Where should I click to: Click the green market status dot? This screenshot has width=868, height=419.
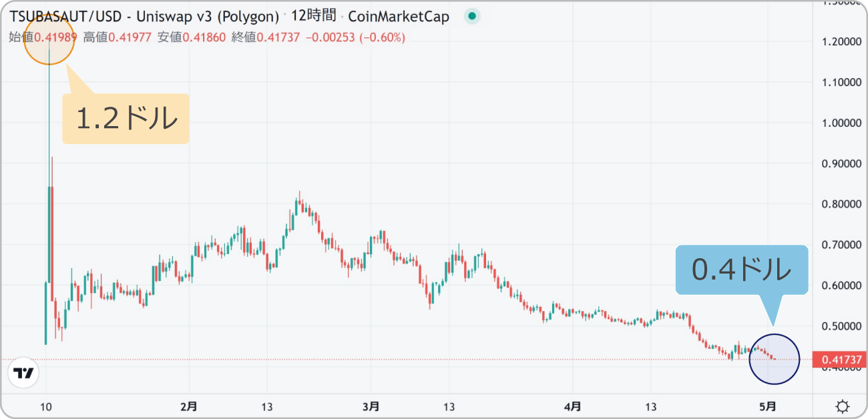[473, 17]
